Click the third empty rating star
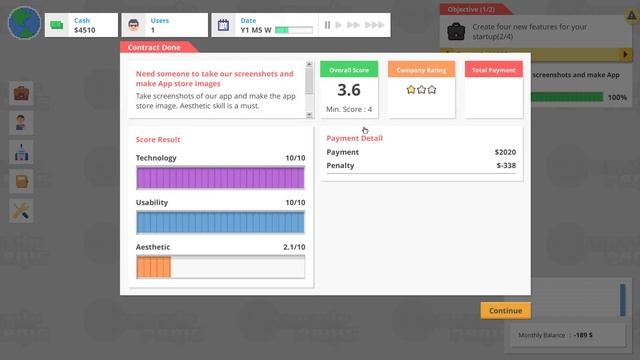Viewport: 640px width, 360px height. pyautogui.click(x=431, y=89)
